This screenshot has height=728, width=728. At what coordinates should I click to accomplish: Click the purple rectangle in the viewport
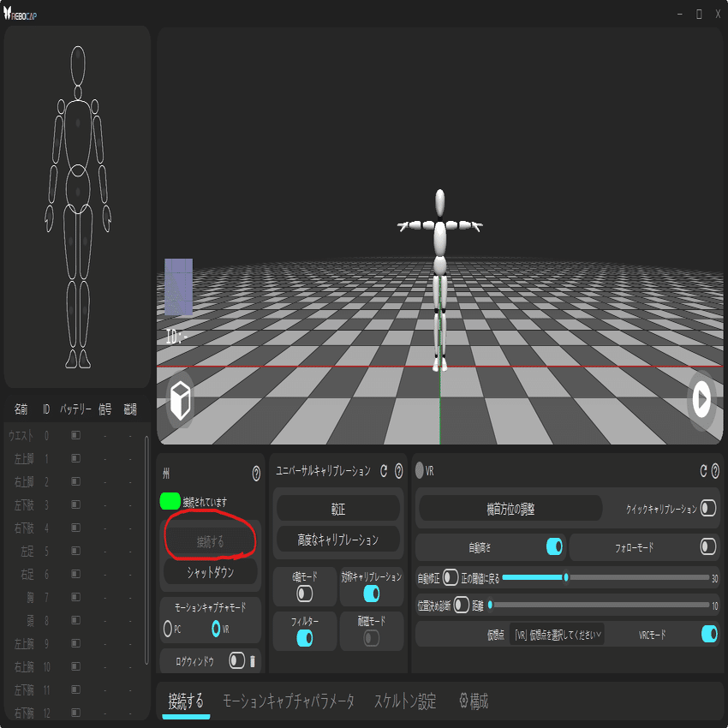point(179,287)
